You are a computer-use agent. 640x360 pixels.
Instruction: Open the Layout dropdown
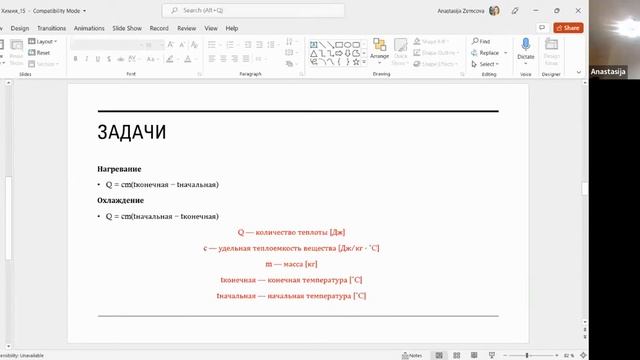pos(43,42)
